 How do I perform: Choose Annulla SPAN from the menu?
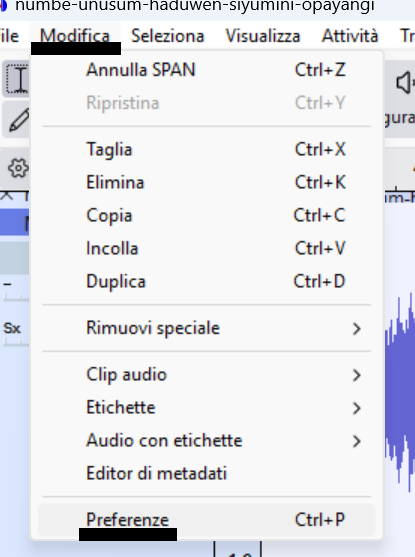click(x=207, y=70)
